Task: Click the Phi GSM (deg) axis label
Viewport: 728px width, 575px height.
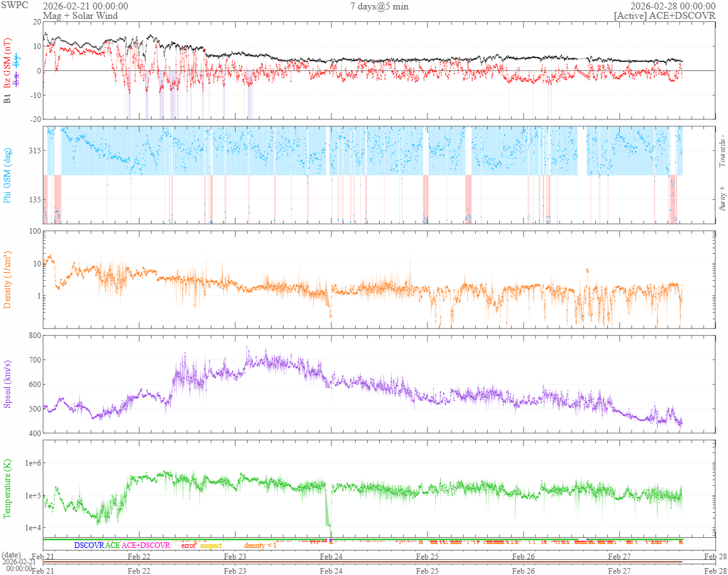Action: click(8, 175)
